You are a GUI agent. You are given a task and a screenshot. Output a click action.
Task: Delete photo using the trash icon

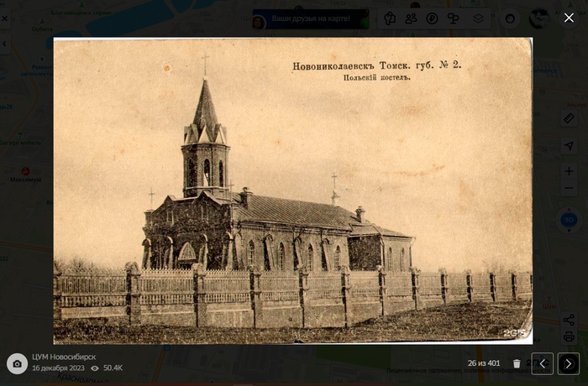[x=517, y=363]
